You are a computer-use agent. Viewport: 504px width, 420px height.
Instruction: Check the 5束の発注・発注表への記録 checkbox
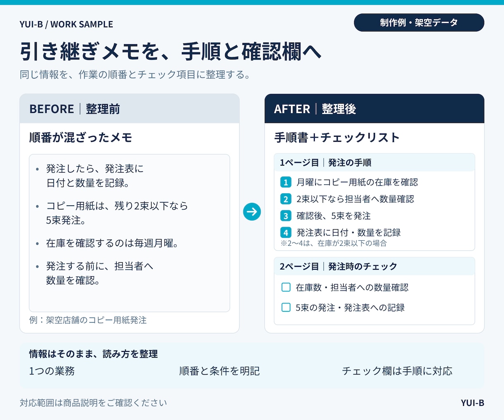(286, 307)
